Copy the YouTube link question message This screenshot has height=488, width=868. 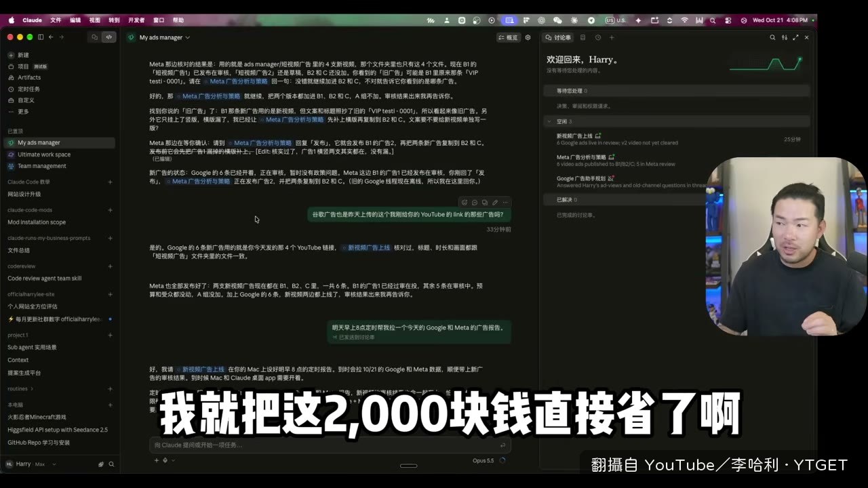pos(485,202)
